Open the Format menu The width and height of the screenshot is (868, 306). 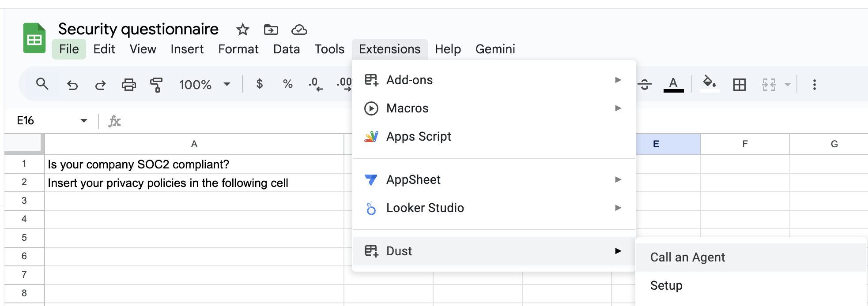pyautogui.click(x=238, y=49)
